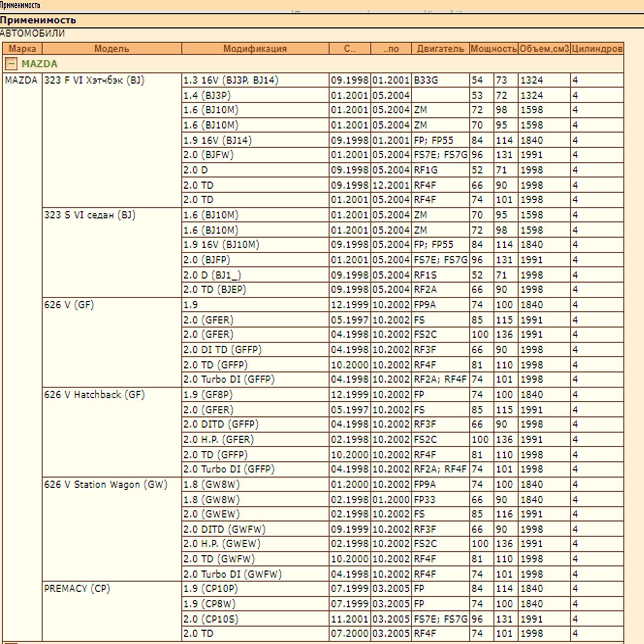The height and width of the screenshot is (644, 644).
Task: Click the Объем,см3 column header
Action: click(544, 49)
